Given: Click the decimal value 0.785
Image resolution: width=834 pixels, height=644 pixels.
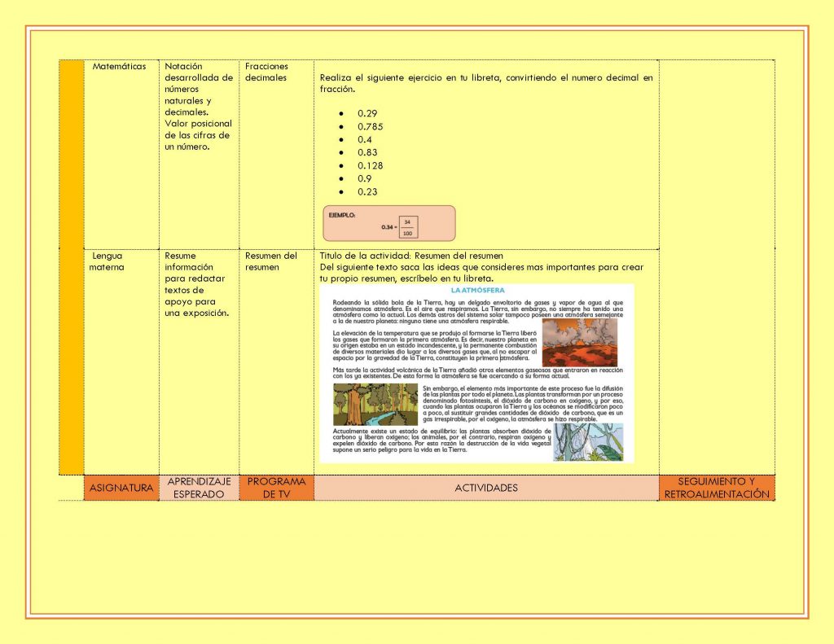Looking at the screenshot, I should click(x=371, y=126).
